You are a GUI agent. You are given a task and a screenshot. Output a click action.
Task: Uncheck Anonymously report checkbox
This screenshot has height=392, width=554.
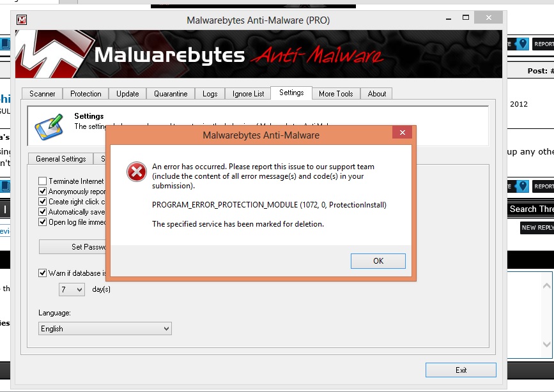pyautogui.click(x=42, y=192)
